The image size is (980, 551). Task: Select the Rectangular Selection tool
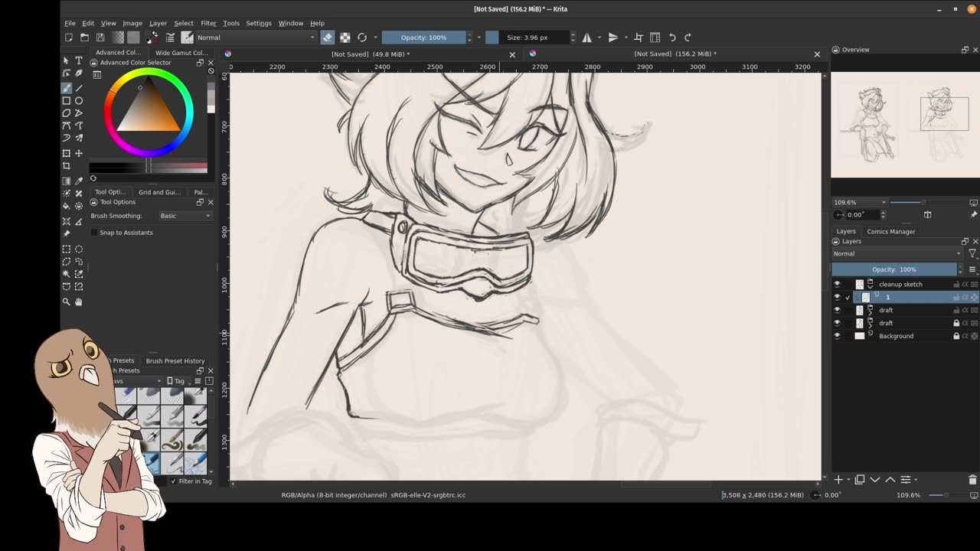coord(67,249)
